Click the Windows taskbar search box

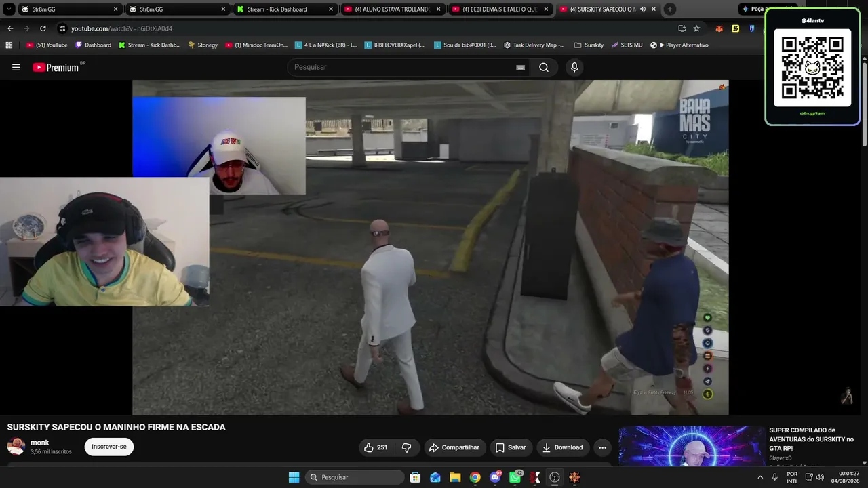(355, 477)
